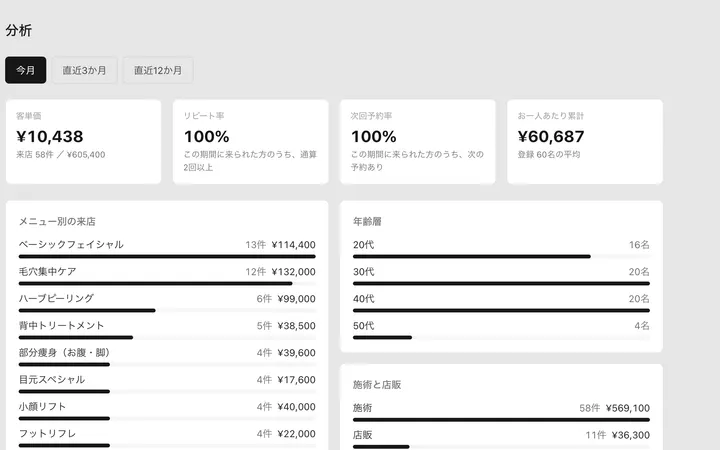
Task: Click the ¥17,600 amount
Action: pyautogui.click(x=297, y=380)
